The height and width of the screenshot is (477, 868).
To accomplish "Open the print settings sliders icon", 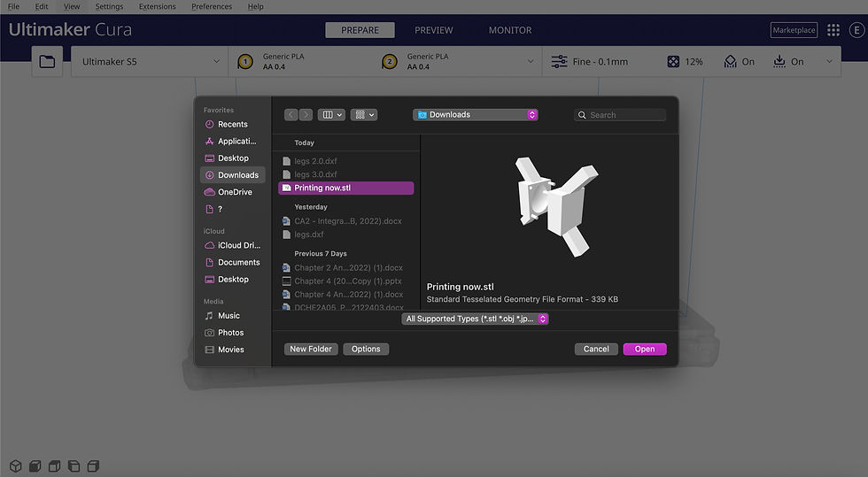I will 559,61.
